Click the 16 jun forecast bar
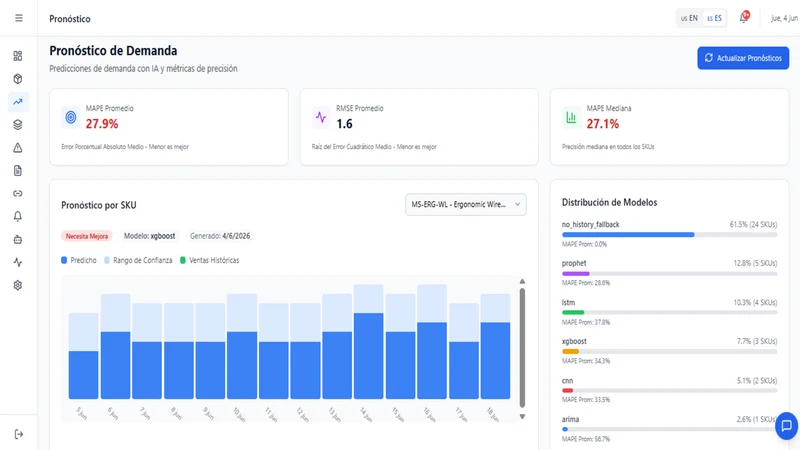 [x=432, y=360]
